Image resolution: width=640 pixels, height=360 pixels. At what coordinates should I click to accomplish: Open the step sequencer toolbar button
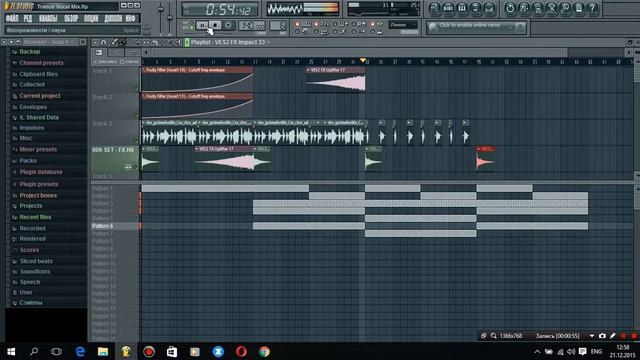pos(448,8)
